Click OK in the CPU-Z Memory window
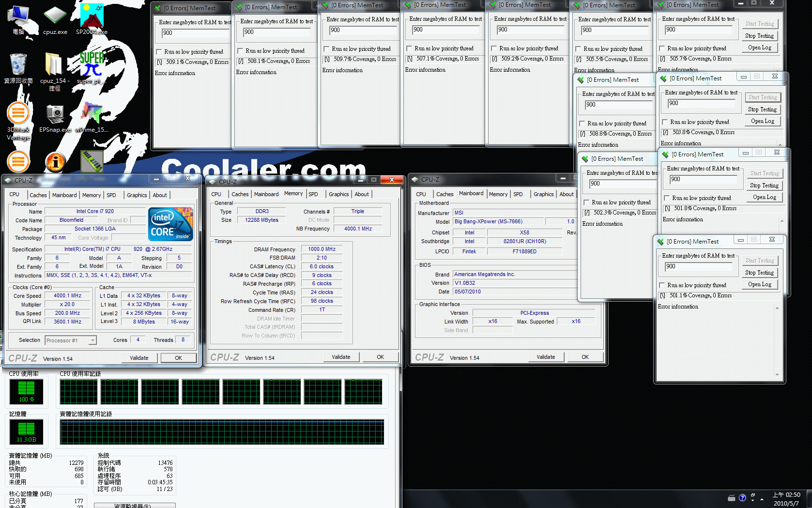812x508 pixels. coord(380,357)
